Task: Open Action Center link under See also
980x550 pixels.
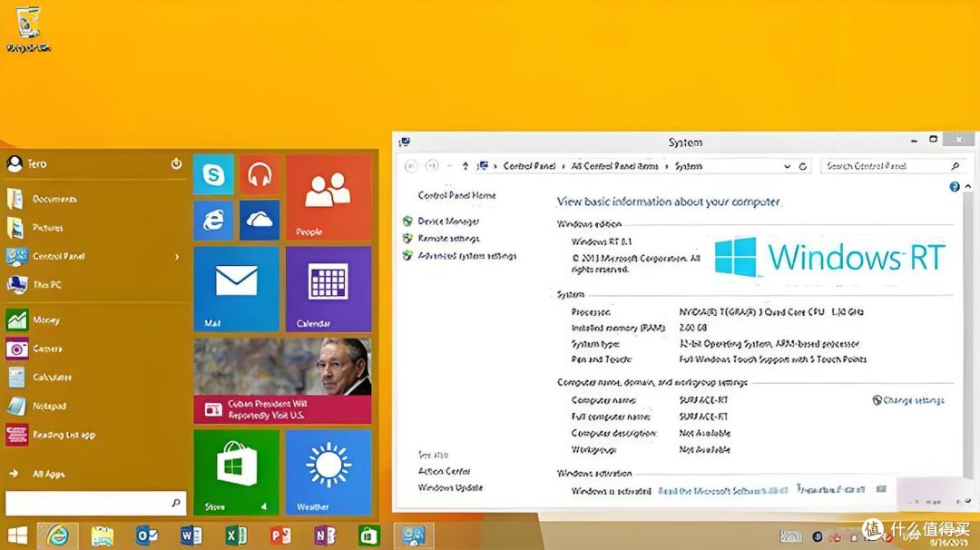Action: 445,471
